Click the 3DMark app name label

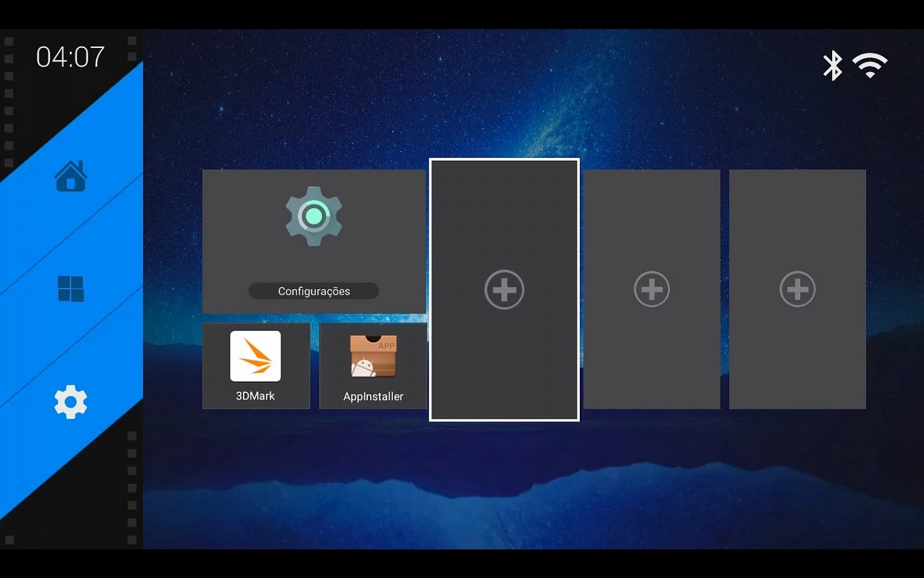click(254, 397)
